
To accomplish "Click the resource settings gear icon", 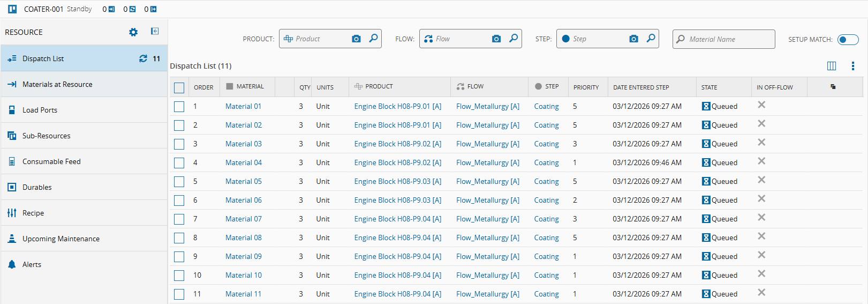I will 133,32.
